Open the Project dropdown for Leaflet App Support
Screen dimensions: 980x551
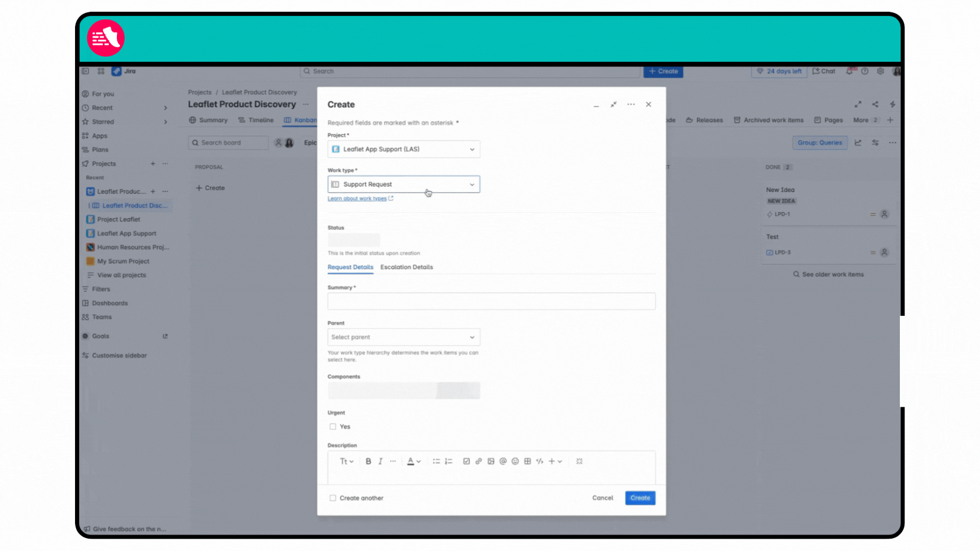[x=403, y=149]
